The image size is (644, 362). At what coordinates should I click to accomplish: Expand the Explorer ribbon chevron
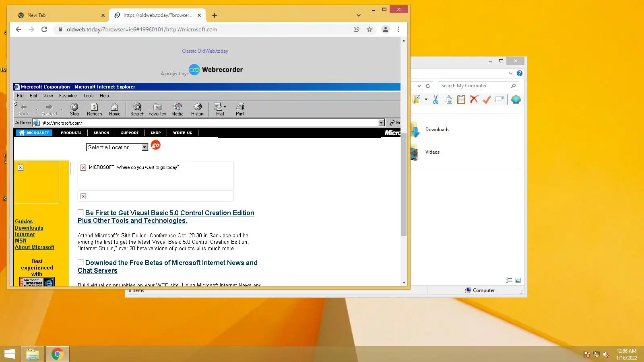(x=511, y=73)
